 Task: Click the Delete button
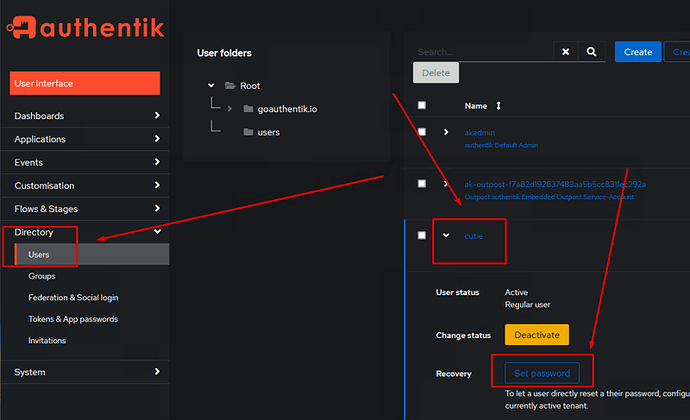436,73
